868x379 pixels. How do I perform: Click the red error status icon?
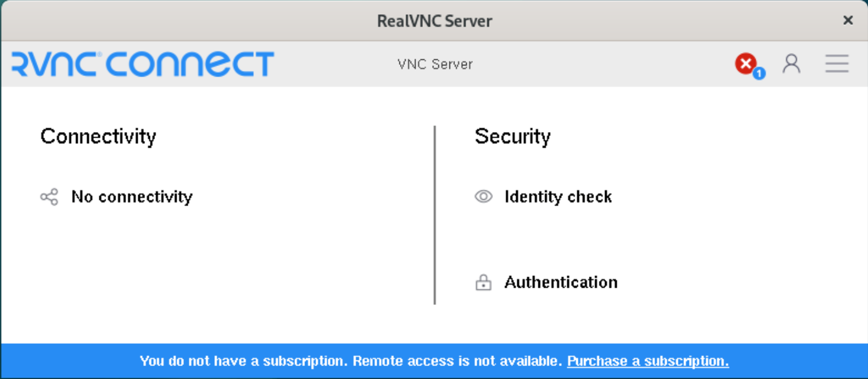click(746, 64)
